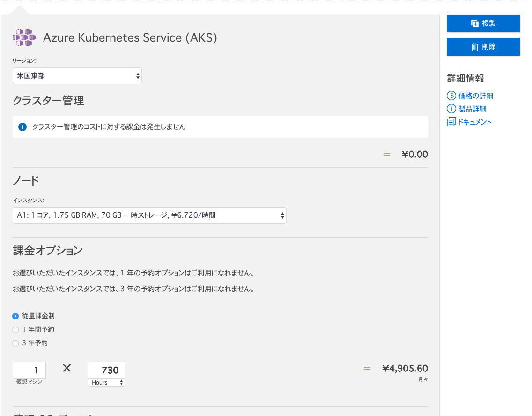Viewport: 532px width, 416px height.
Task: Select the 1 年間予約 option
Action: point(15,329)
